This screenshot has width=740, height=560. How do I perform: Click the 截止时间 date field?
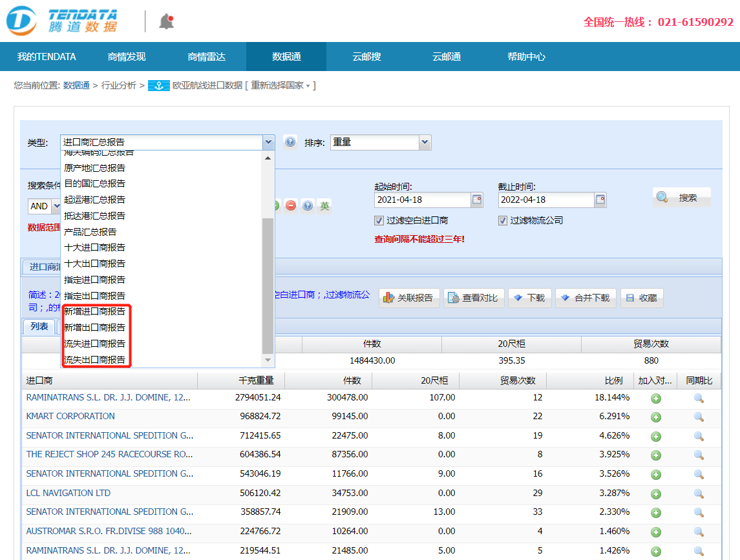coord(546,200)
